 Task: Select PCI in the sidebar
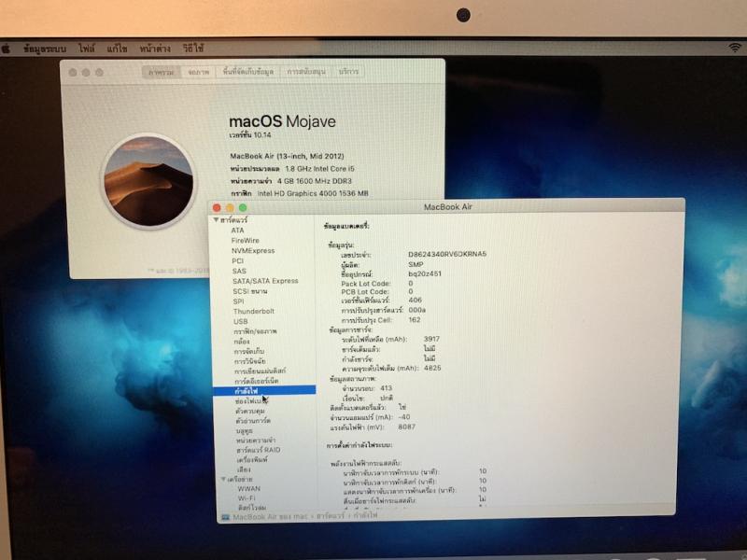[x=238, y=261]
